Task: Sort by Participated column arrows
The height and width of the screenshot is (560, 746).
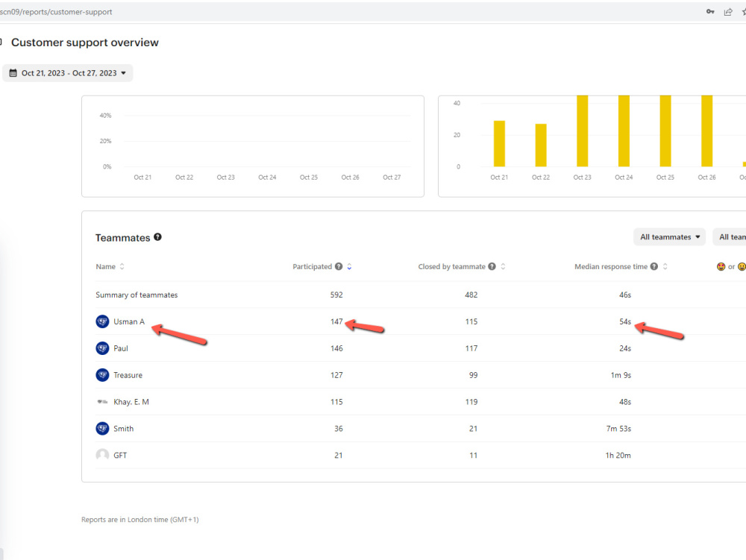Action: [349, 266]
